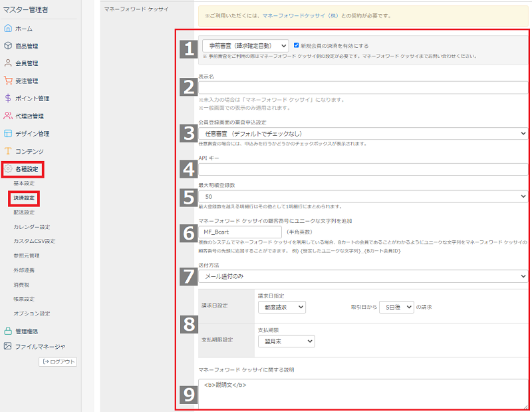This screenshot has width=532, height=412.
Task: Click the ポイント管理 dollar icon
Action: [x=8, y=98]
